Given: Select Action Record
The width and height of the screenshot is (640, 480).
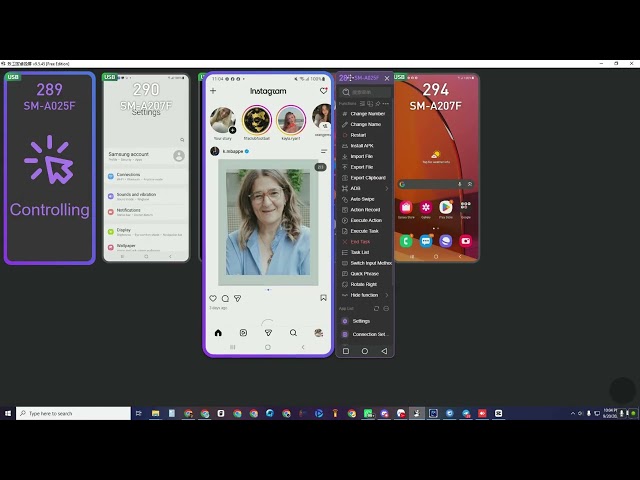Looking at the screenshot, I should pyautogui.click(x=363, y=209).
